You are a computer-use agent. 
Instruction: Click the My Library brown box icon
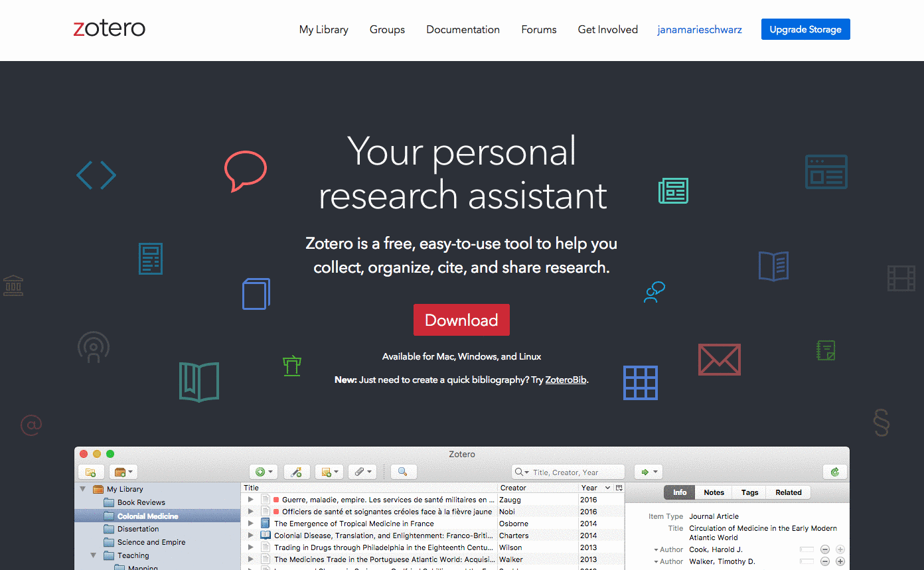point(98,489)
